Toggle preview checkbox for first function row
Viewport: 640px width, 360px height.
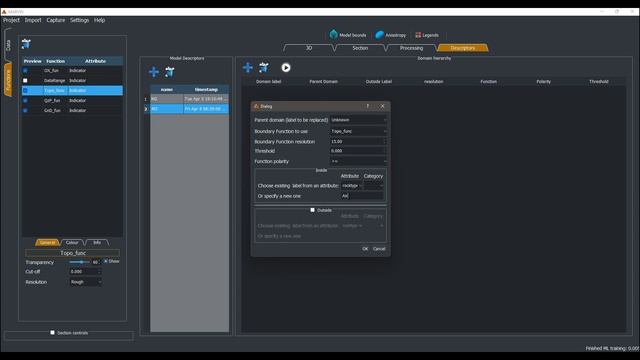click(25, 71)
